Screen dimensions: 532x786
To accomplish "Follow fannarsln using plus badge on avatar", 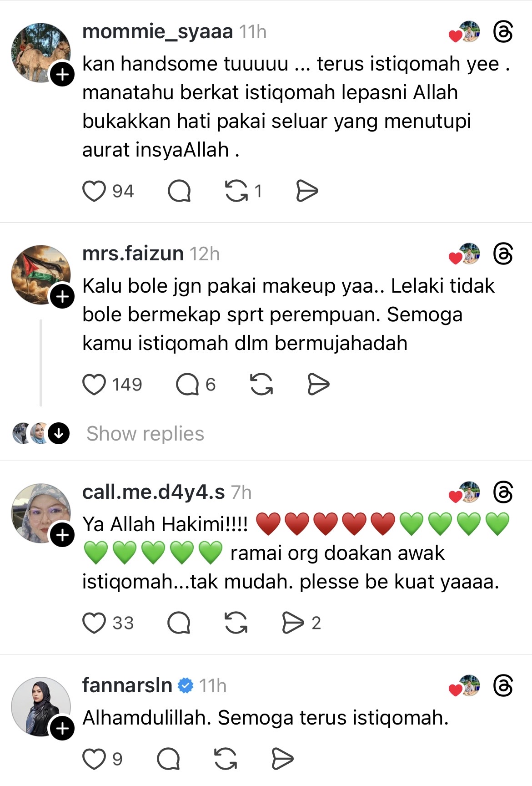I will tap(62, 728).
